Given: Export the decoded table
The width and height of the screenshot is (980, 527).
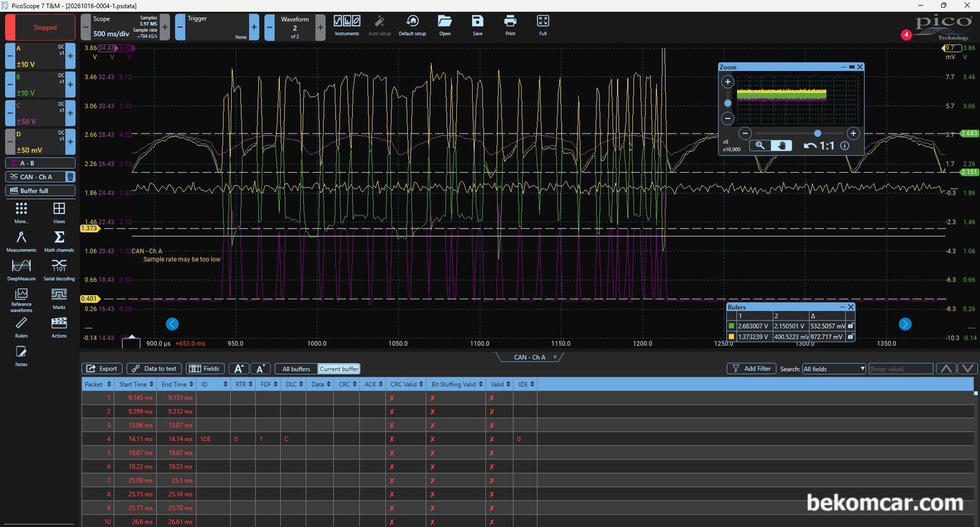Looking at the screenshot, I should click(x=102, y=369).
